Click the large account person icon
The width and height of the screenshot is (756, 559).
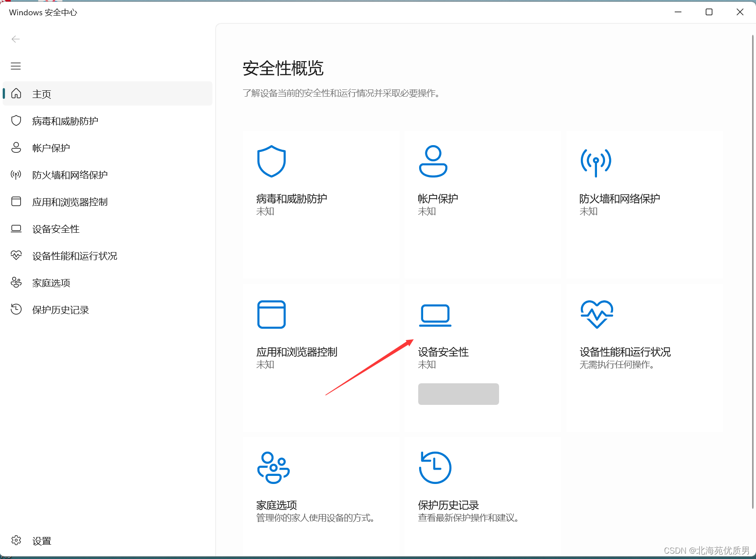pos(433,161)
